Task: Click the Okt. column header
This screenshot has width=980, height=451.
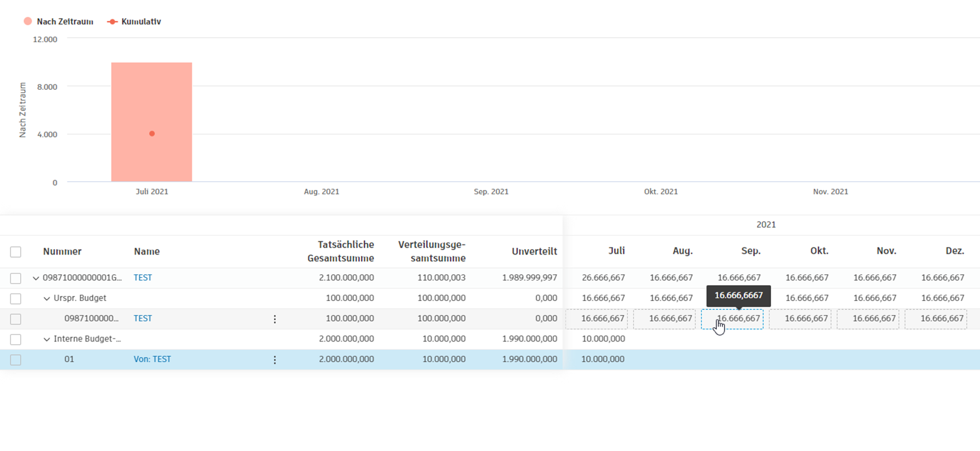Action: click(x=819, y=251)
